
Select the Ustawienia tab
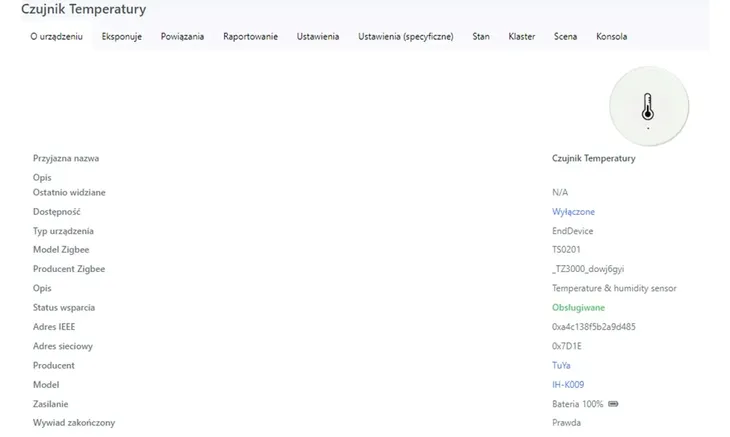[x=318, y=36]
